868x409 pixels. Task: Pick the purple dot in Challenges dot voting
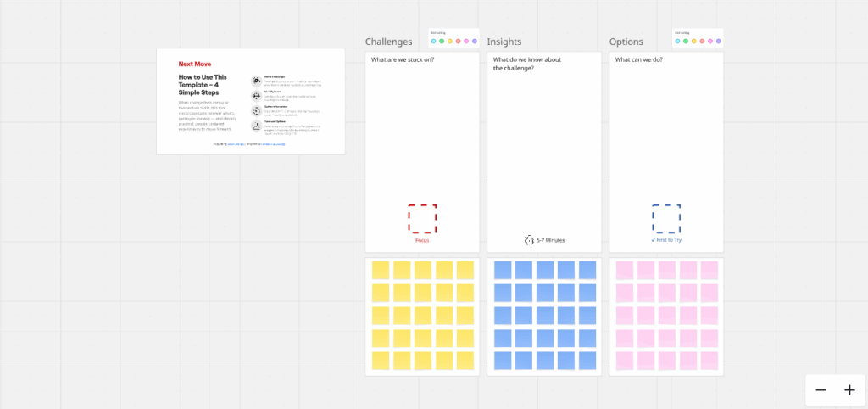pos(475,41)
